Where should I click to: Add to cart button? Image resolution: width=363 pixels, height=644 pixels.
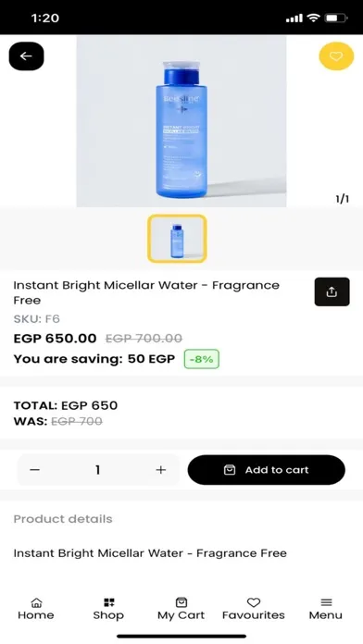pos(267,470)
